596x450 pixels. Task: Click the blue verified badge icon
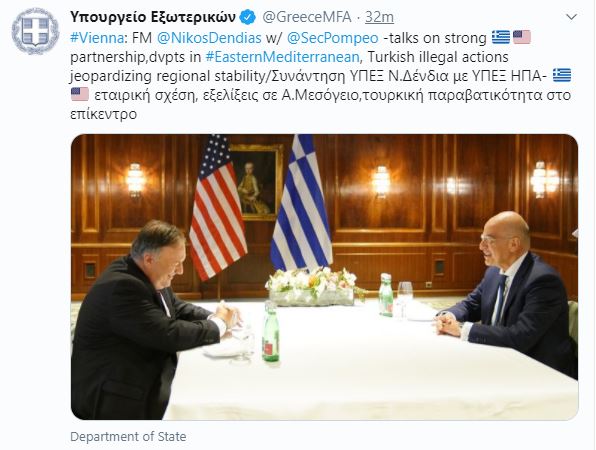coord(248,17)
